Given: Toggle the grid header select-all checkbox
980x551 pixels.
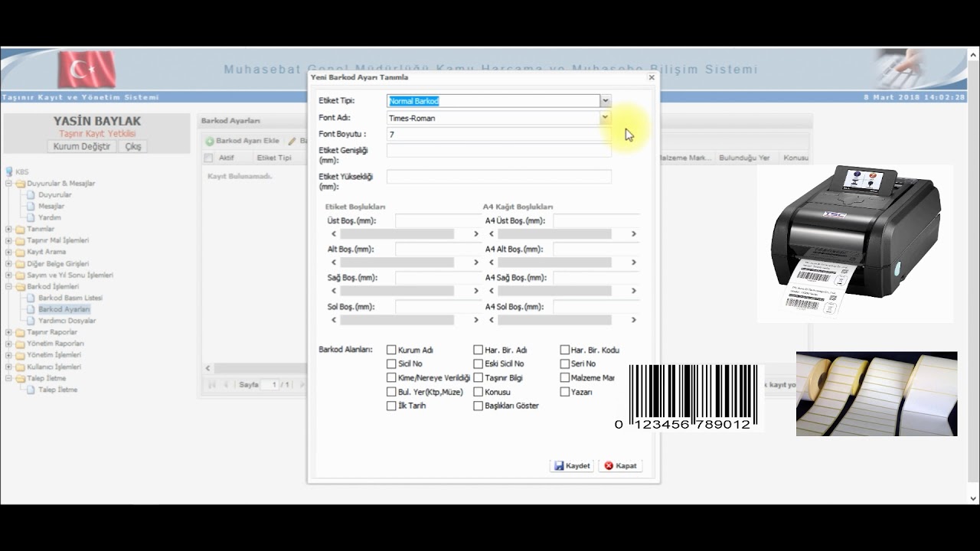Looking at the screenshot, I should 208,158.
